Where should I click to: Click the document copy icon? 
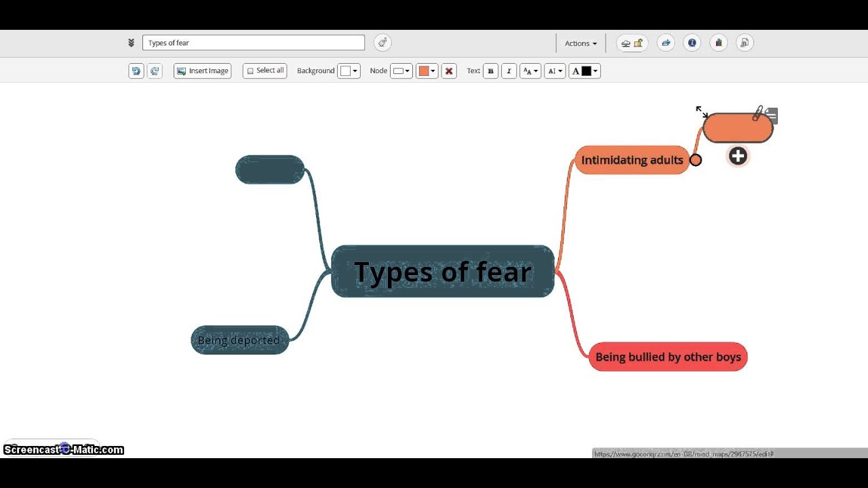pos(745,43)
